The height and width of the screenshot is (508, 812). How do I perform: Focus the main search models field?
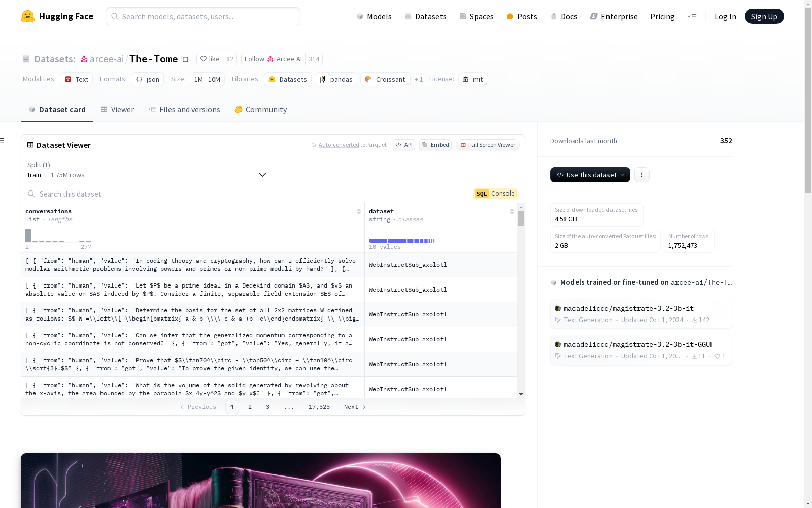203,16
